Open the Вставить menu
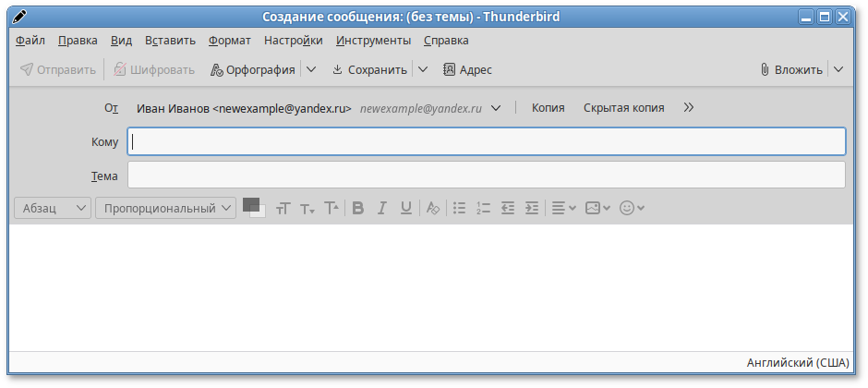Viewport: 868px width, 388px height. 171,41
